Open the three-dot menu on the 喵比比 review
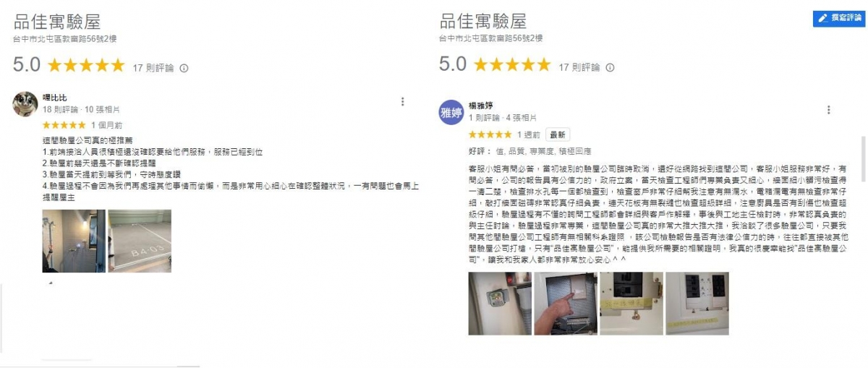Image resolution: width=868 pixels, height=368 pixels. (403, 102)
